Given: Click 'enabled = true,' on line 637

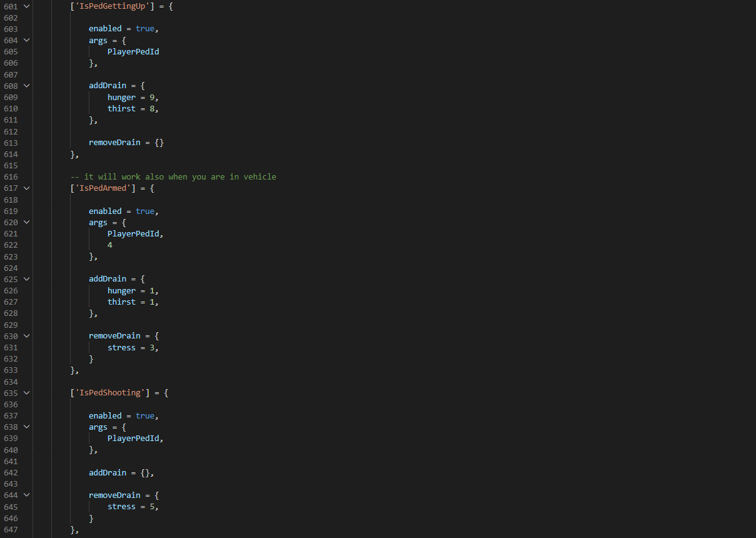Looking at the screenshot, I should pyautogui.click(x=124, y=416).
